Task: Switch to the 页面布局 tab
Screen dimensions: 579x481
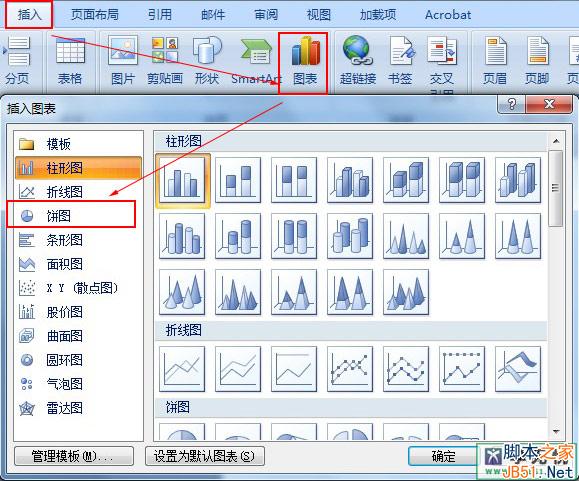Action: [x=95, y=15]
